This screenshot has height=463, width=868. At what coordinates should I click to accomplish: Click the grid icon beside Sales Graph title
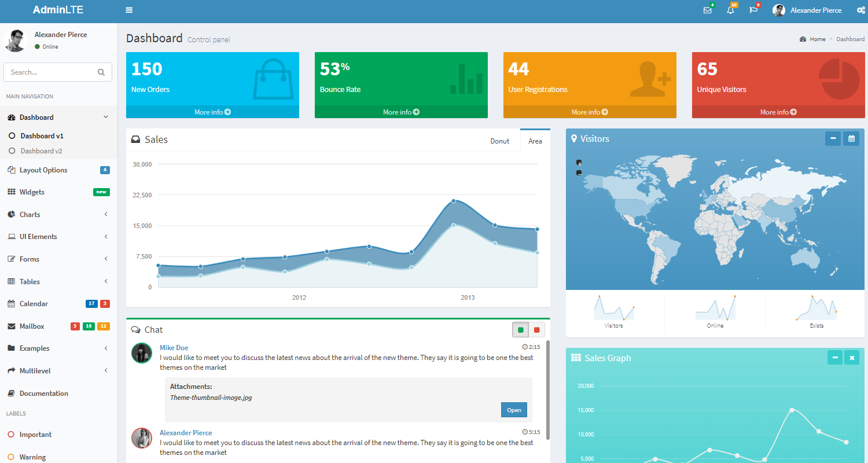[576, 358]
